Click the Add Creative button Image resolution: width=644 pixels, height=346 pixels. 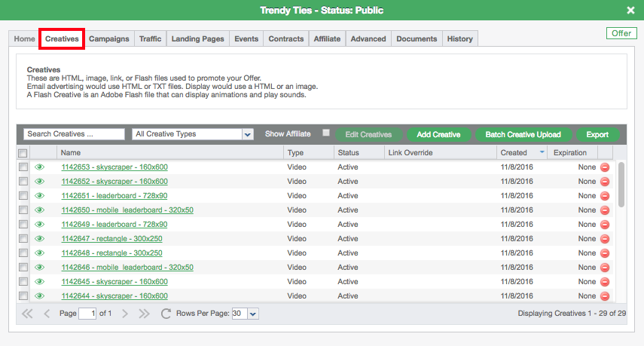point(438,134)
